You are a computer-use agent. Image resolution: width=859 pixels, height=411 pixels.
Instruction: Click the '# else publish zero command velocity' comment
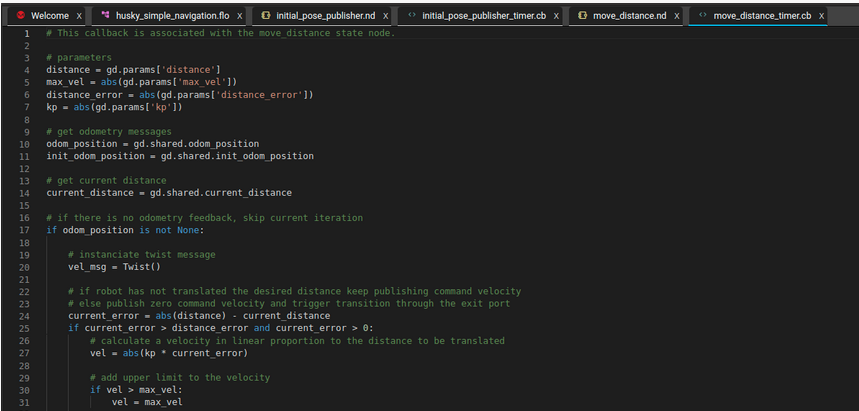tap(289, 304)
